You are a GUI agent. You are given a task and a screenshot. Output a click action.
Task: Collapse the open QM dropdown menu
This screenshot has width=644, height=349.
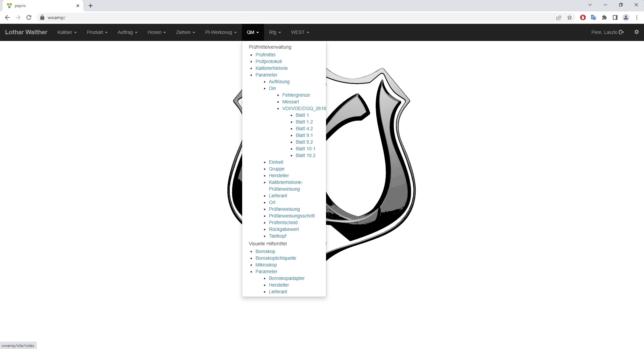(x=253, y=32)
